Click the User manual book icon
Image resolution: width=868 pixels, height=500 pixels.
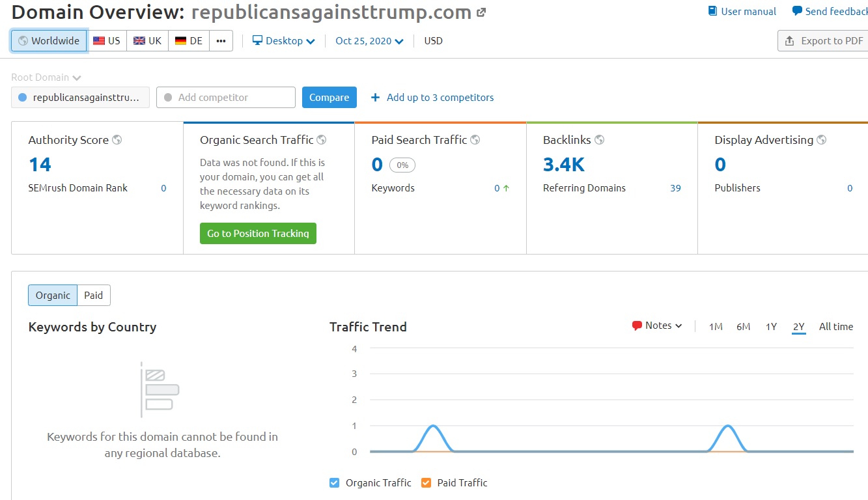click(x=713, y=11)
